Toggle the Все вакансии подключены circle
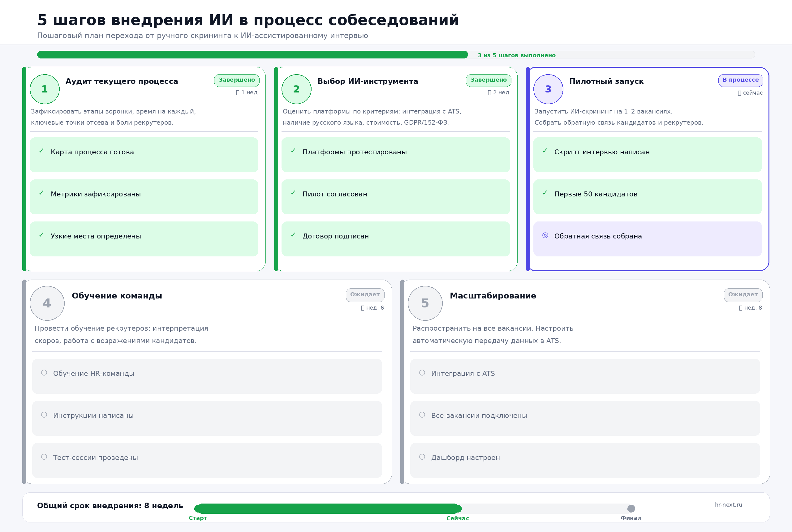Image resolution: width=792 pixels, height=532 pixels. click(422, 415)
